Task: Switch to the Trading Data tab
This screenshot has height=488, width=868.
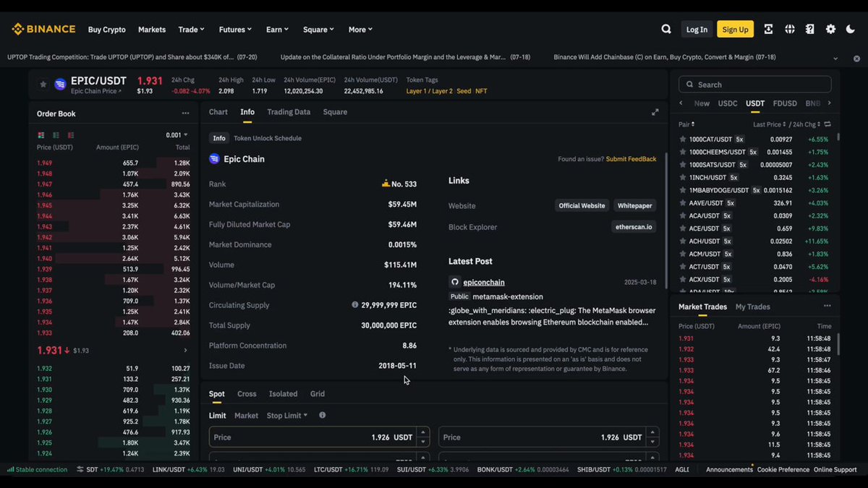Action: click(x=289, y=112)
